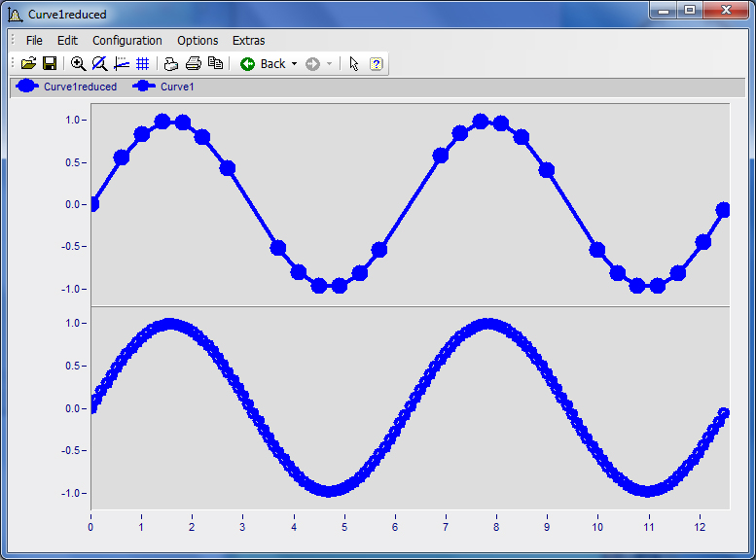Copy the curve to clipboard icon

click(215, 63)
